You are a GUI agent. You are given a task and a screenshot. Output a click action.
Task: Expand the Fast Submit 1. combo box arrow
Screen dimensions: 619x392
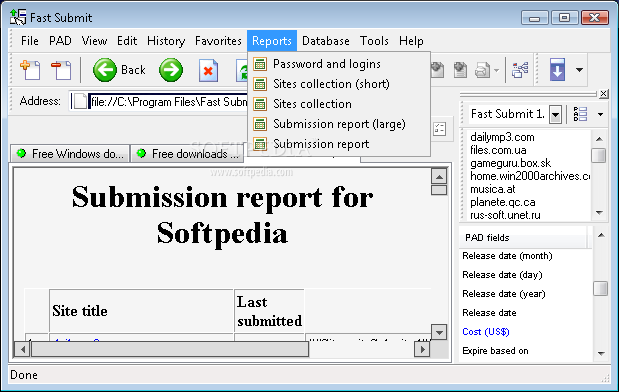click(x=555, y=115)
